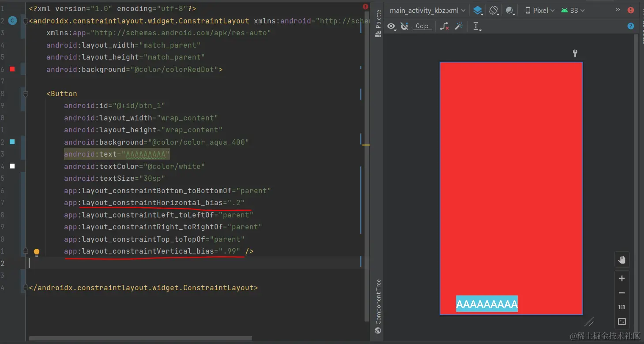Click the yellow lightbulb quick-fix icon
The width and height of the screenshot is (644, 344).
pos(37,252)
